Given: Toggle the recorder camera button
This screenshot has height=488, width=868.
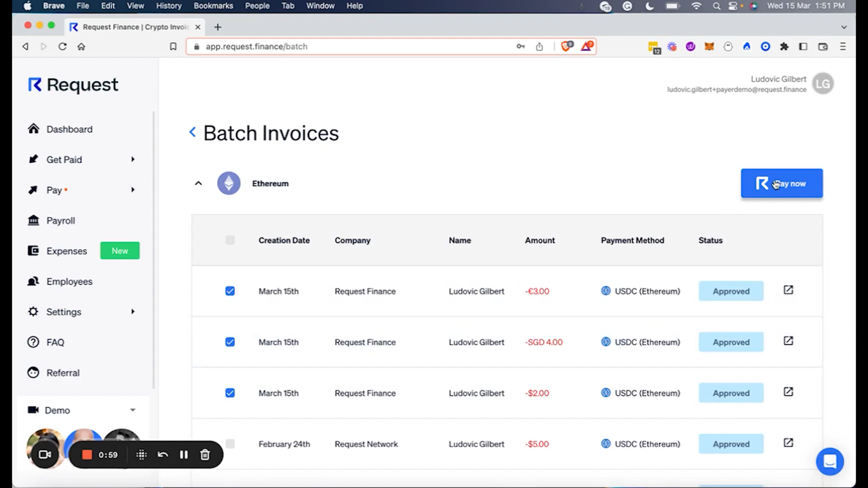Looking at the screenshot, I should [x=45, y=454].
